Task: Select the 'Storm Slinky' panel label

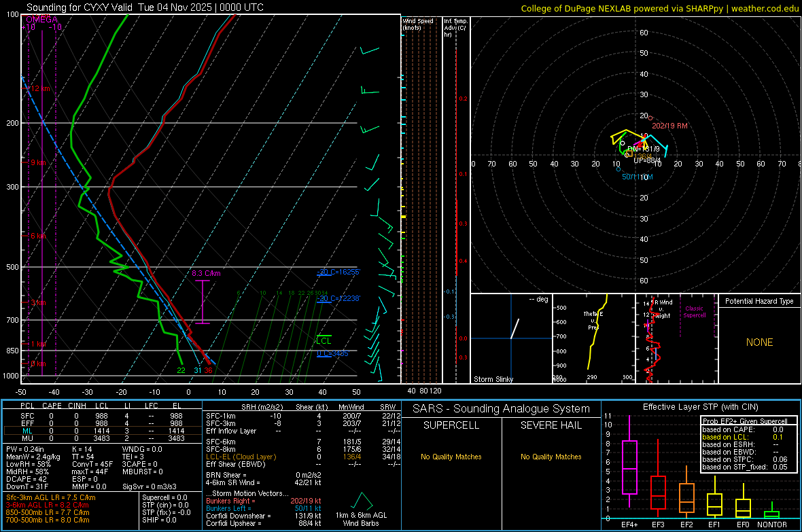Action: [493, 379]
